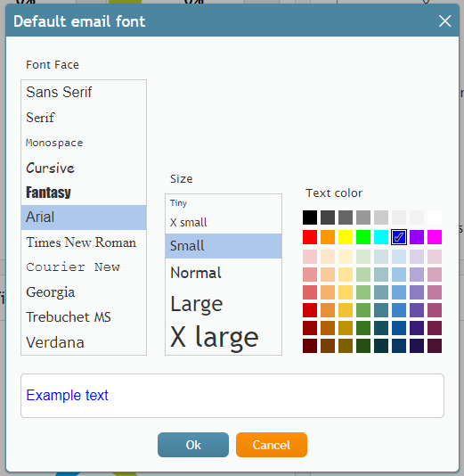Image resolution: width=464 pixels, height=476 pixels.
Task: Select the bright purple swatch
Action: (417, 237)
